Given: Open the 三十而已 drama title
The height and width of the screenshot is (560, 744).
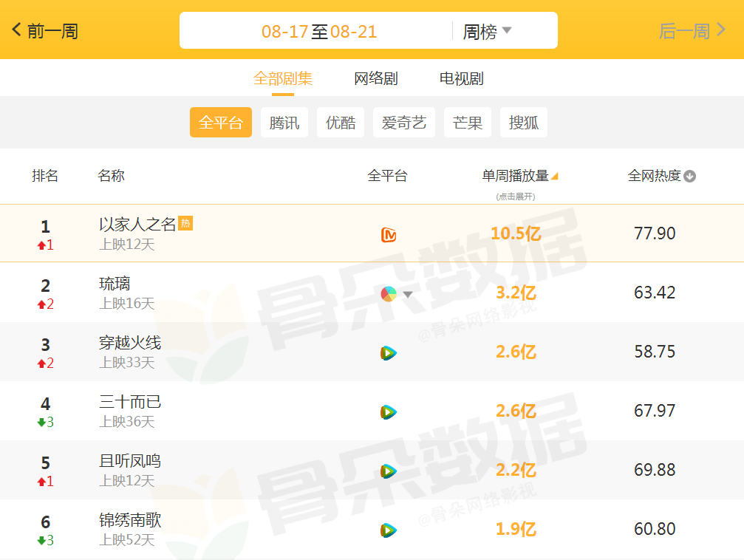Looking at the screenshot, I should coord(130,402).
